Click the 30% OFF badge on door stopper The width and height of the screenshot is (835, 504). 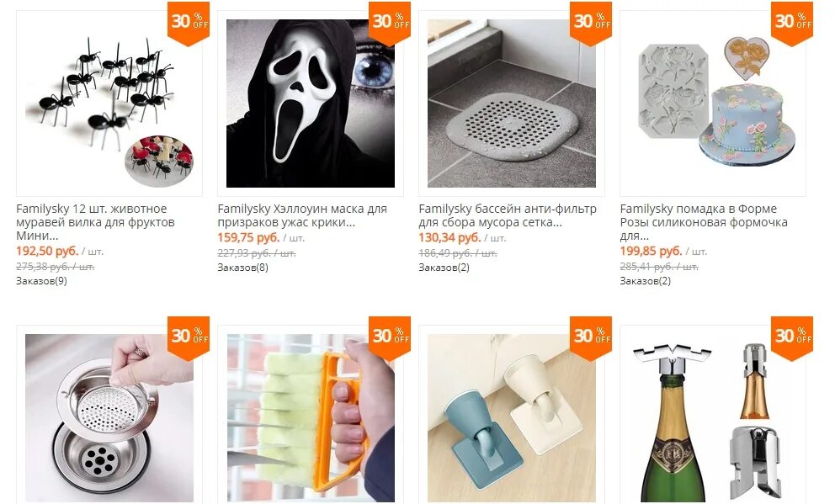[591, 337]
